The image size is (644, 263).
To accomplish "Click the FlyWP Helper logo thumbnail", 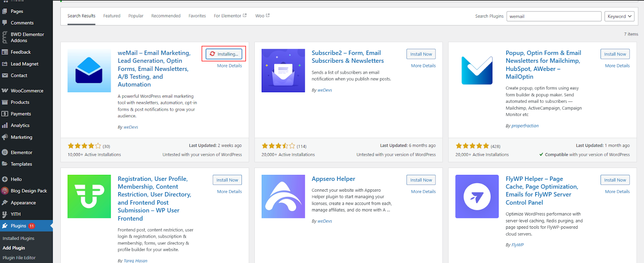I will (x=477, y=196).
